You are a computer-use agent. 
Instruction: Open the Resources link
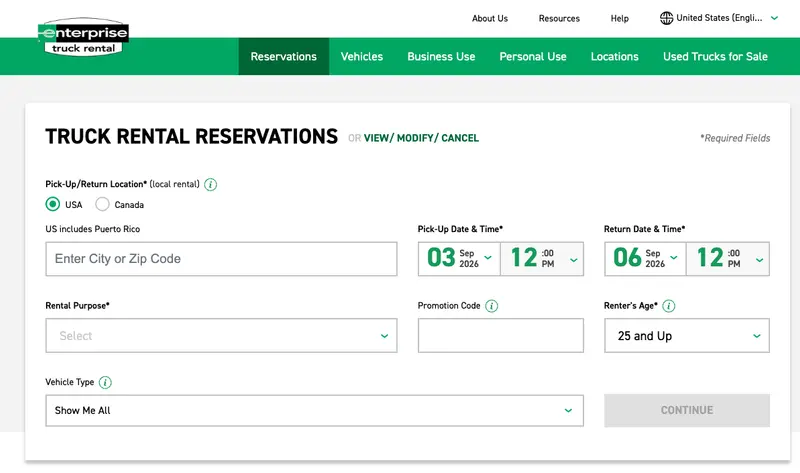point(559,18)
